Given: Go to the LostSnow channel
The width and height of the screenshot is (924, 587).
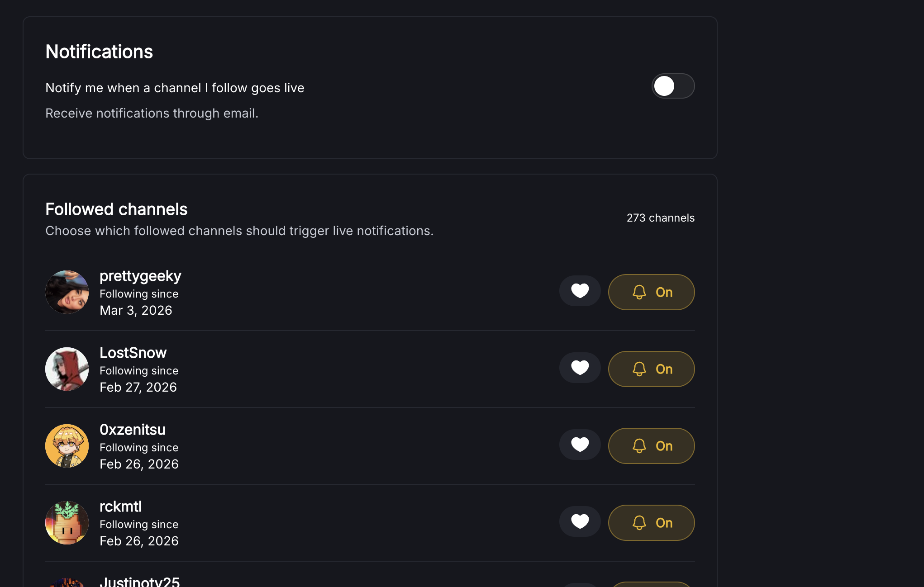Looking at the screenshot, I should pyautogui.click(x=133, y=353).
